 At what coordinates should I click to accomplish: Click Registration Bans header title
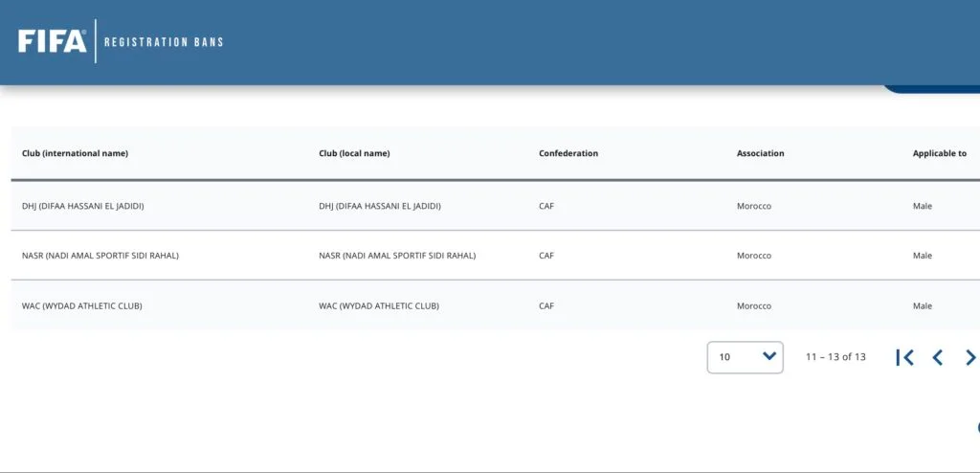164,42
